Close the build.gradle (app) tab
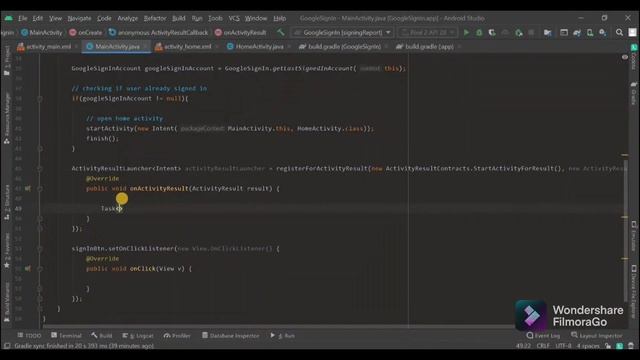Screen dimensions: 640x360 (x=459, y=47)
